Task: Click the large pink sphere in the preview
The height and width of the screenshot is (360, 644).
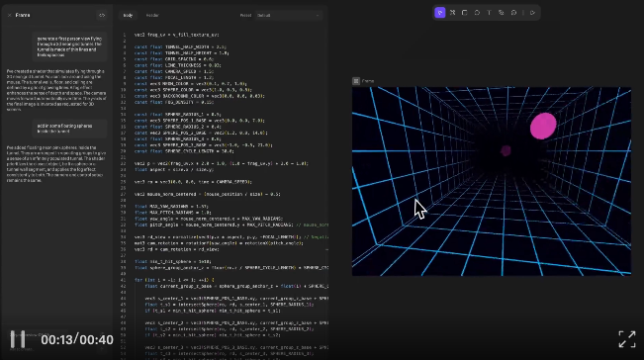Action: point(543,126)
